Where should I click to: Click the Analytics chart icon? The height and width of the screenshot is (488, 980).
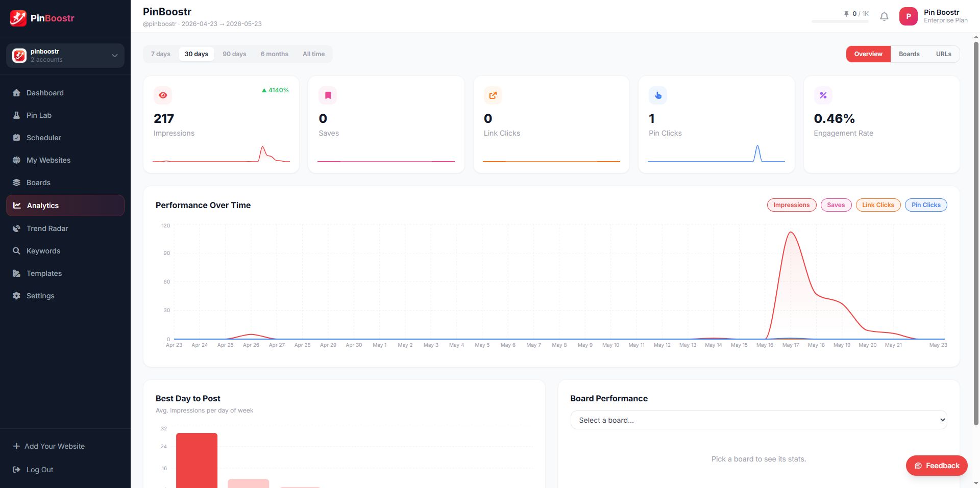(x=17, y=206)
